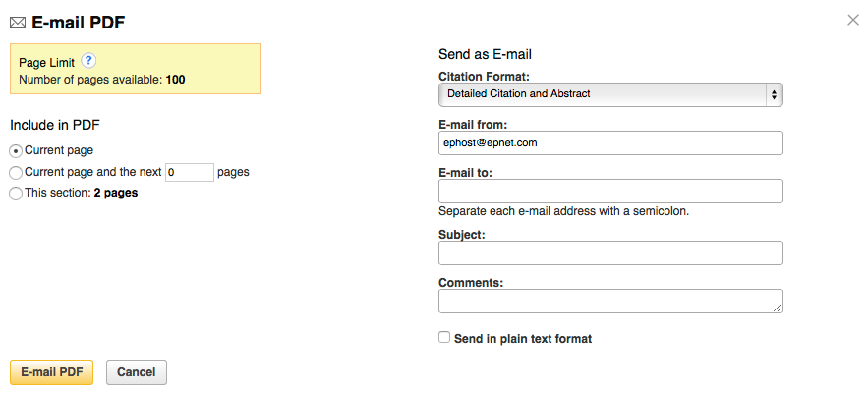
Task: Choose This section: 2 pages option
Action: click(16, 194)
